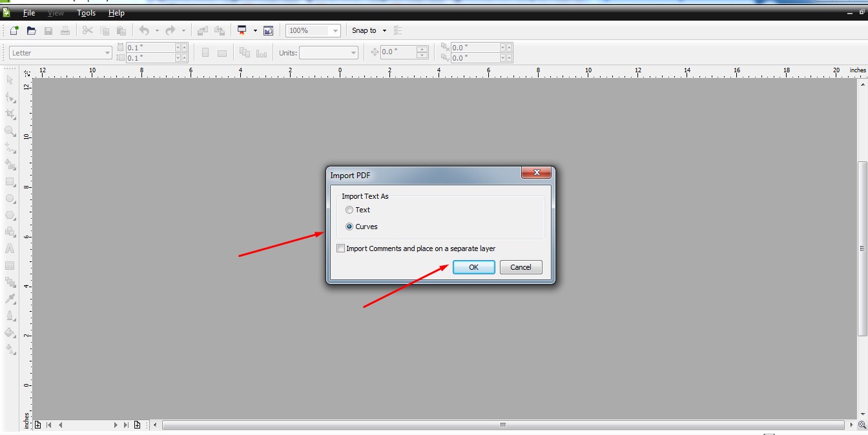Image resolution: width=868 pixels, height=435 pixels.
Task: Select the Rectangle tool
Action: (10, 182)
